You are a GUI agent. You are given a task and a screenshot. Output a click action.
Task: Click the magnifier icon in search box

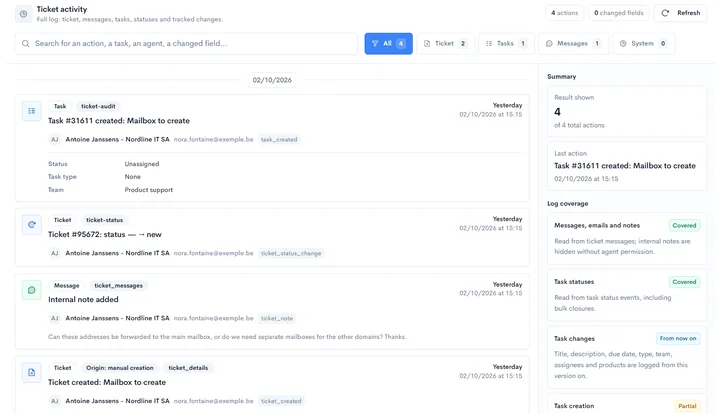[x=26, y=44]
